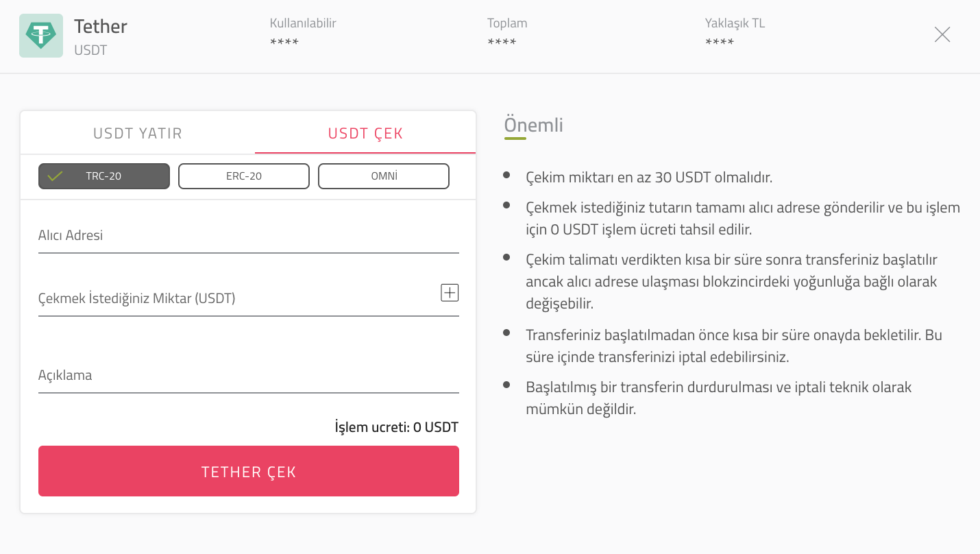The height and width of the screenshot is (554, 980).
Task: Select the OMNİ network option
Action: tap(384, 176)
